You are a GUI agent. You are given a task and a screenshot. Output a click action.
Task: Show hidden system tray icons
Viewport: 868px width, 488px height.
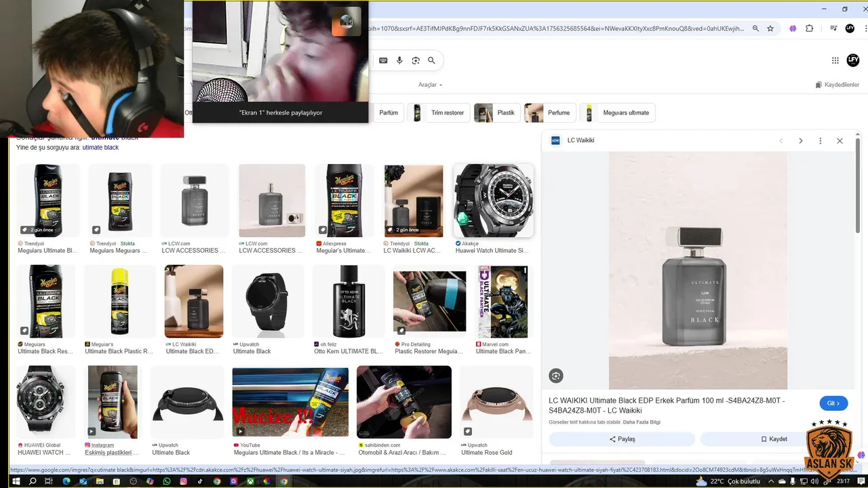point(770,481)
